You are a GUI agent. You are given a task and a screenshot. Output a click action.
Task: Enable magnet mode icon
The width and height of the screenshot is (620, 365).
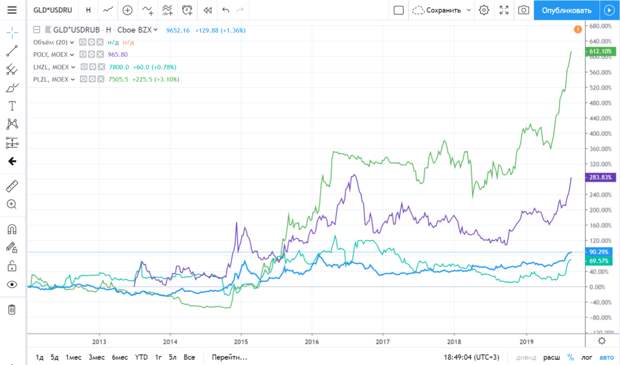point(12,229)
